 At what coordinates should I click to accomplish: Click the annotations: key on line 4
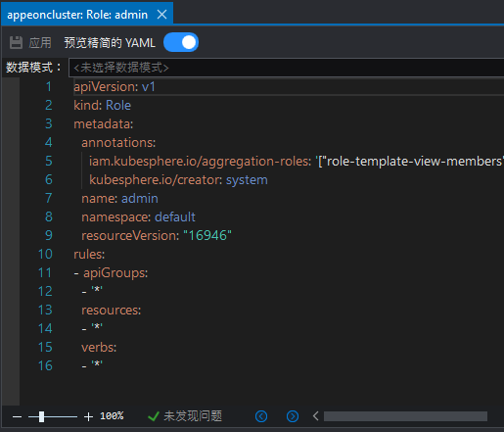pyautogui.click(x=118, y=143)
